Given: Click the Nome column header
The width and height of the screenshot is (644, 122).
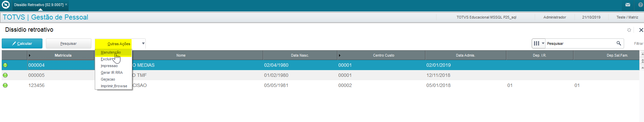Looking at the screenshot, I should pyautogui.click(x=181, y=55).
